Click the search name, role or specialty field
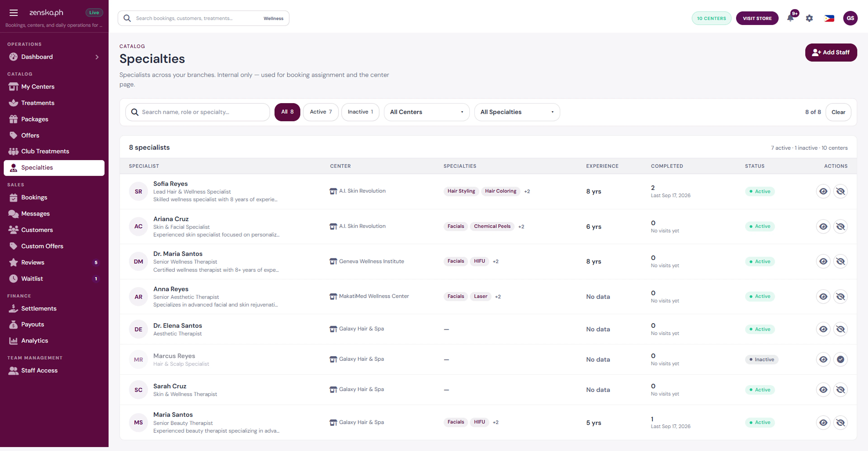This screenshot has height=451, width=868. click(198, 112)
